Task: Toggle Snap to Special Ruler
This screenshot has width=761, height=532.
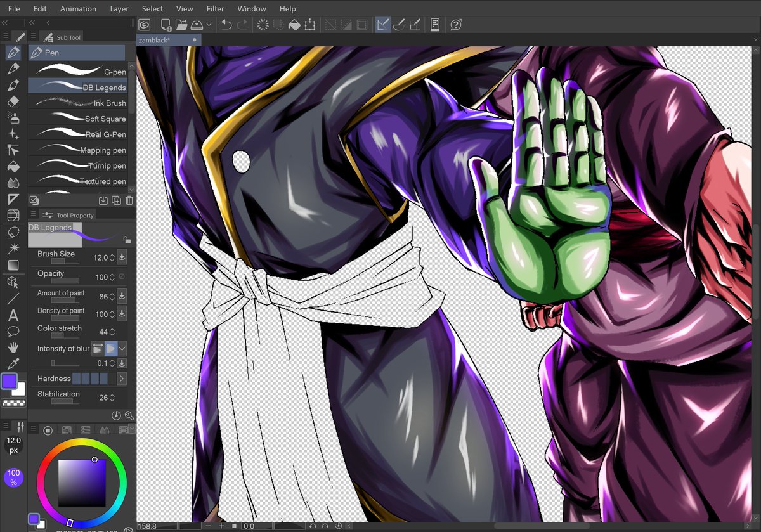Action: point(399,25)
